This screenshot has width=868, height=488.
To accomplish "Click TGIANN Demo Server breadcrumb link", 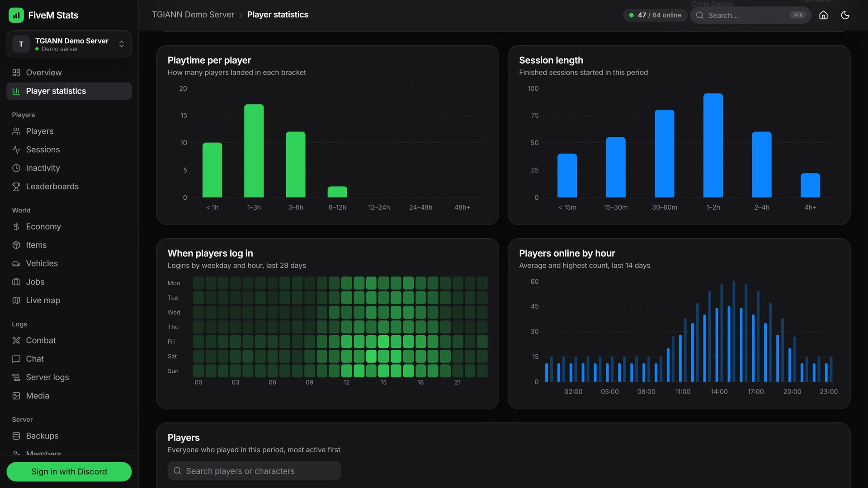I will tap(193, 14).
